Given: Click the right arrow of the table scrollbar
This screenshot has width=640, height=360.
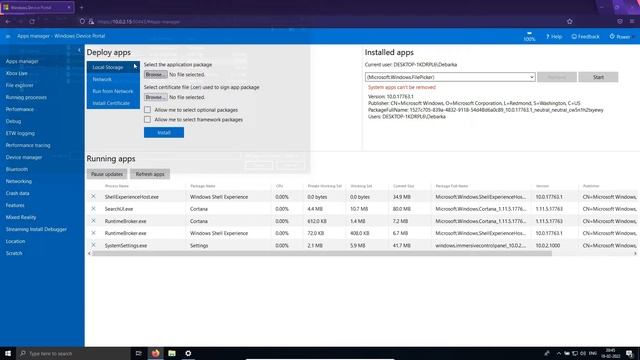Looking at the screenshot, I should (635, 253).
